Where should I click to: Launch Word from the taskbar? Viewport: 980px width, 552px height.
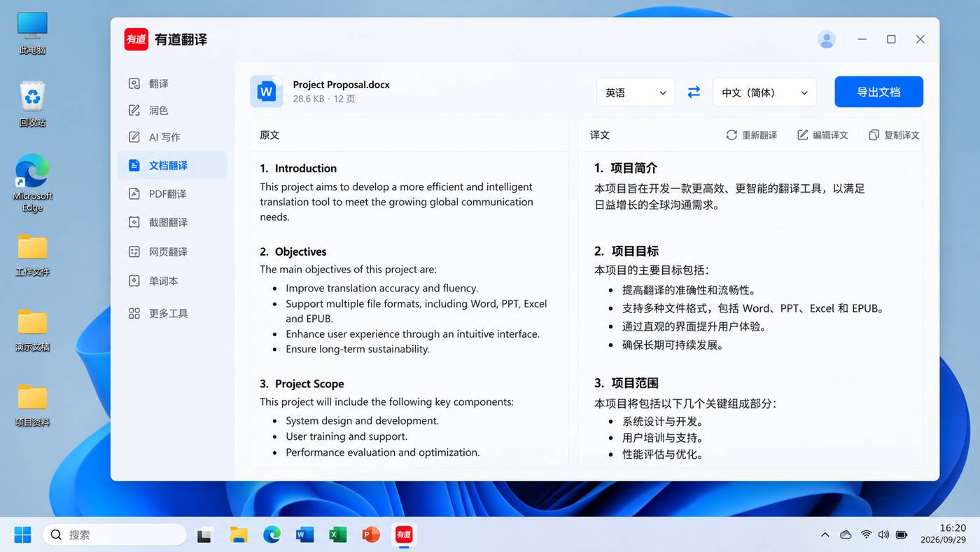tap(304, 535)
